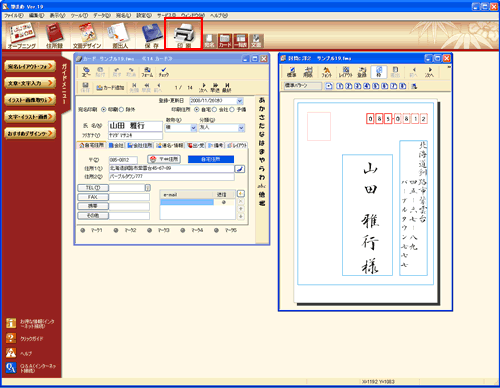Select layout pattern number 8
This screenshot has height=388, width=500.
pos(403,86)
